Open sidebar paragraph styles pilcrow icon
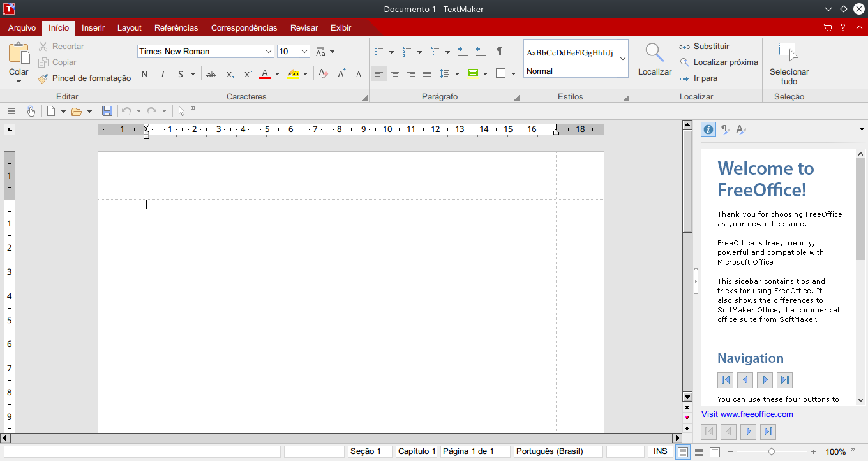Image resolution: width=868 pixels, height=461 pixels. pos(725,129)
